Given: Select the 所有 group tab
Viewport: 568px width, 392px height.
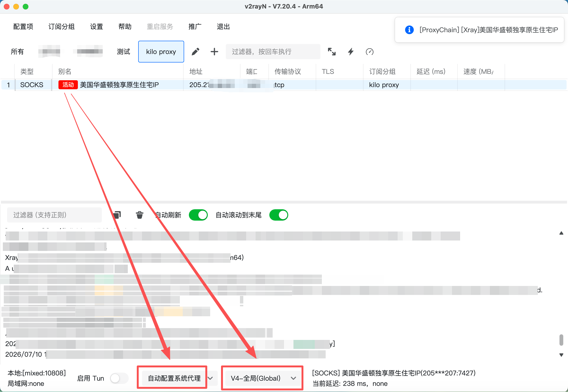Looking at the screenshot, I should (18, 52).
